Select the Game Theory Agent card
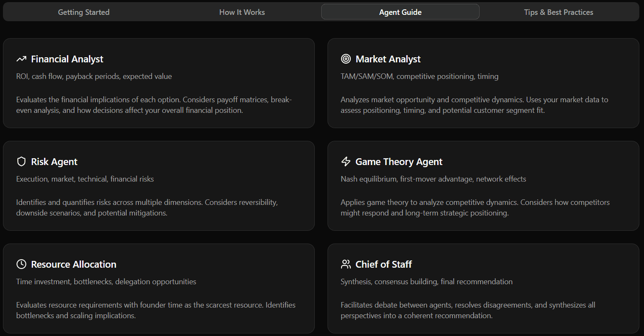644x336 pixels. tap(483, 186)
